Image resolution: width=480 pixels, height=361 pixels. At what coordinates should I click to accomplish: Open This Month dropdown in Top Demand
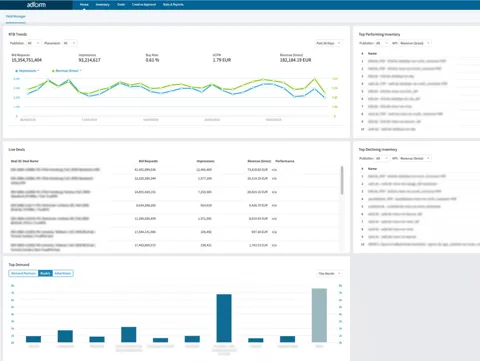point(329,273)
